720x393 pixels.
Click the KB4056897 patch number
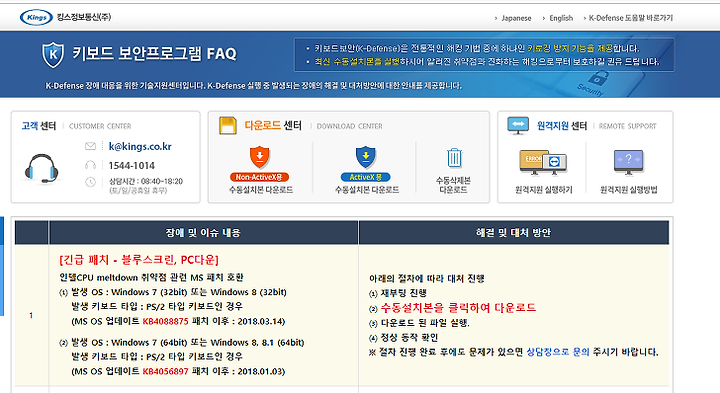(x=165, y=371)
